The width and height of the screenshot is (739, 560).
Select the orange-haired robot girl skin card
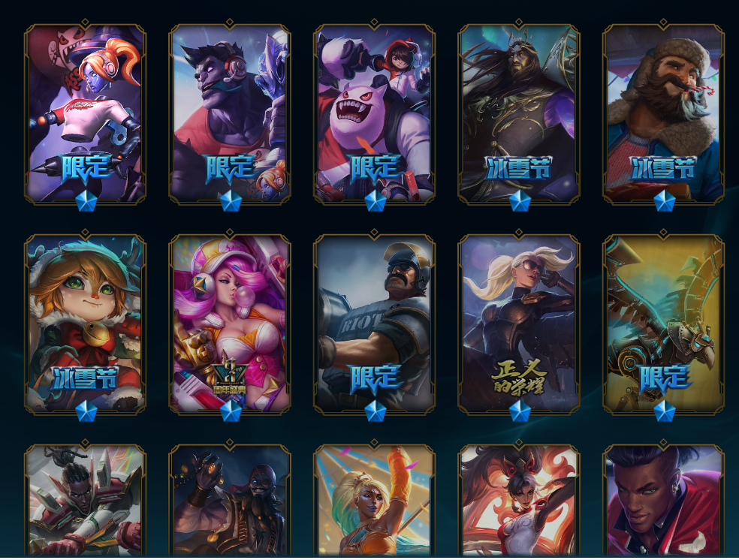[86, 114]
